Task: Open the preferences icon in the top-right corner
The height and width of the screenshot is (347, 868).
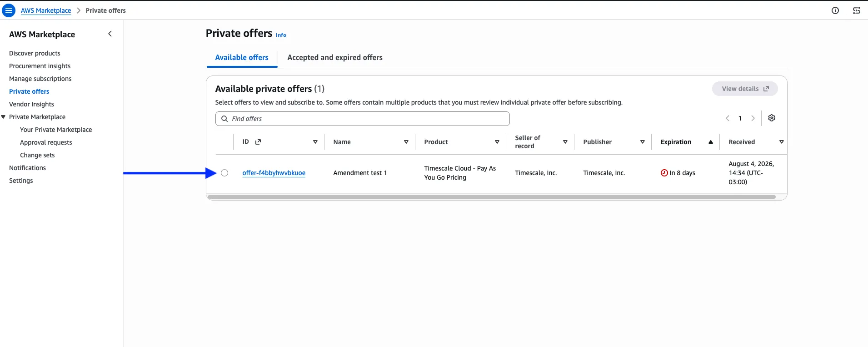Action: [857, 10]
